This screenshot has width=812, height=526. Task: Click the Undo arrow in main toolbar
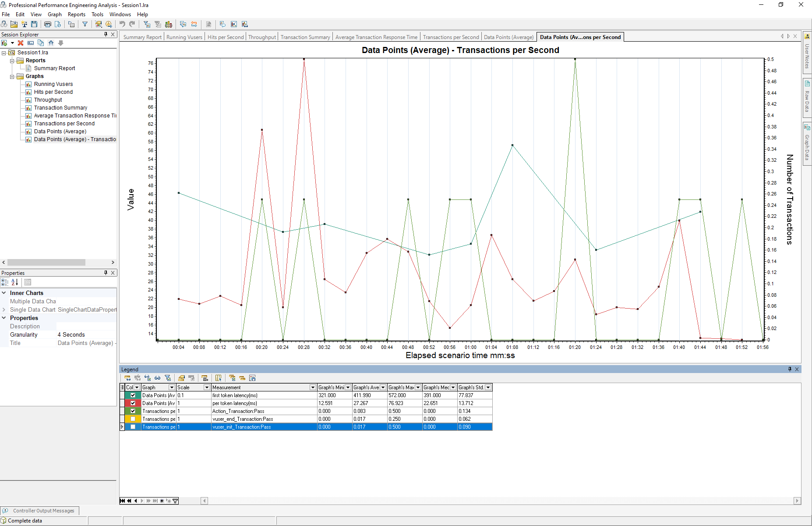tap(122, 25)
